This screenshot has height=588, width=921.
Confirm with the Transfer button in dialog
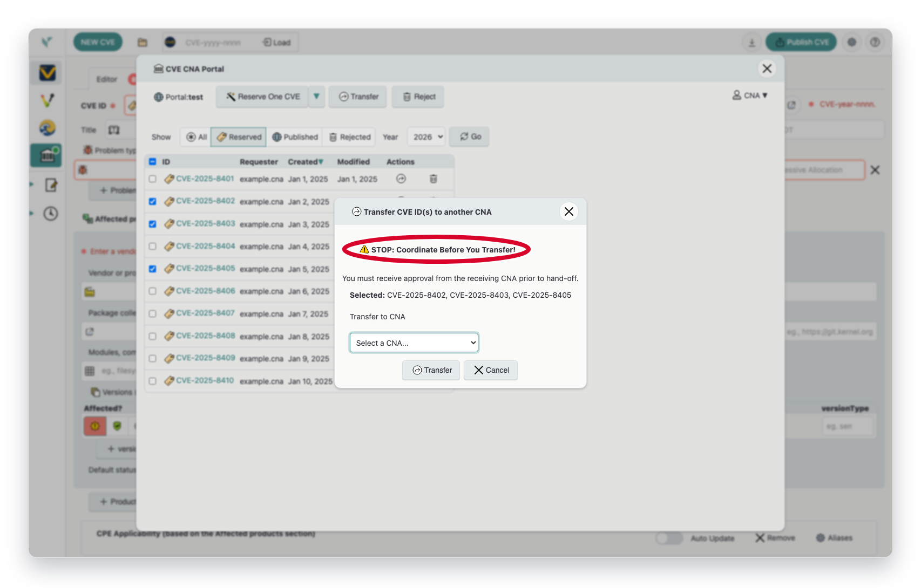point(431,370)
